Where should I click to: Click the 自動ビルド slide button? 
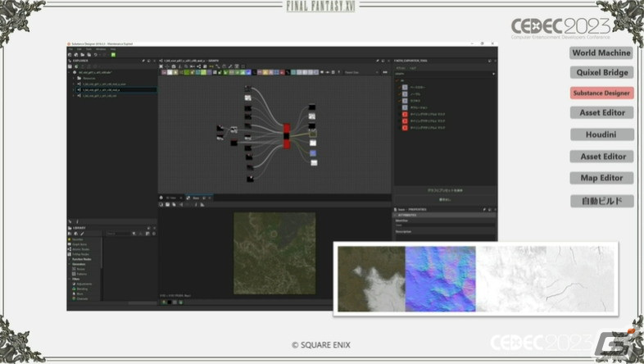pyautogui.click(x=601, y=201)
